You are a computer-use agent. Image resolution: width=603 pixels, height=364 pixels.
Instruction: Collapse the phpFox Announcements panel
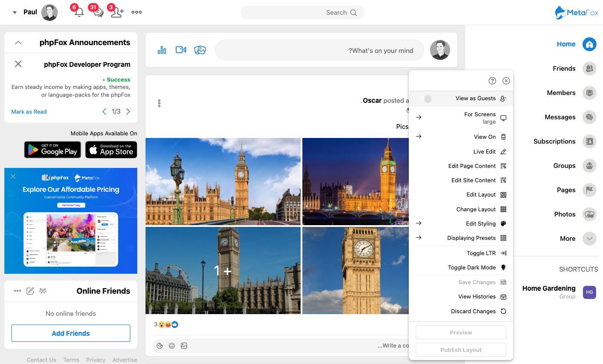click(18, 43)
